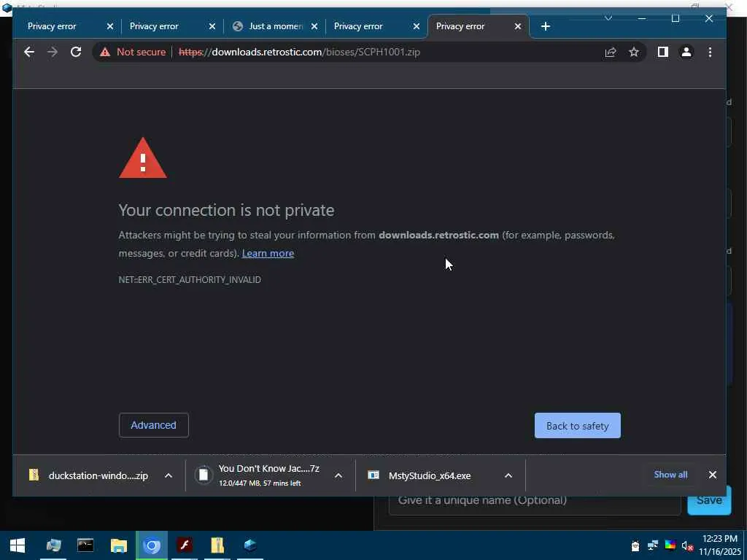
Task: Click the Advanced button
Action: 153,425
